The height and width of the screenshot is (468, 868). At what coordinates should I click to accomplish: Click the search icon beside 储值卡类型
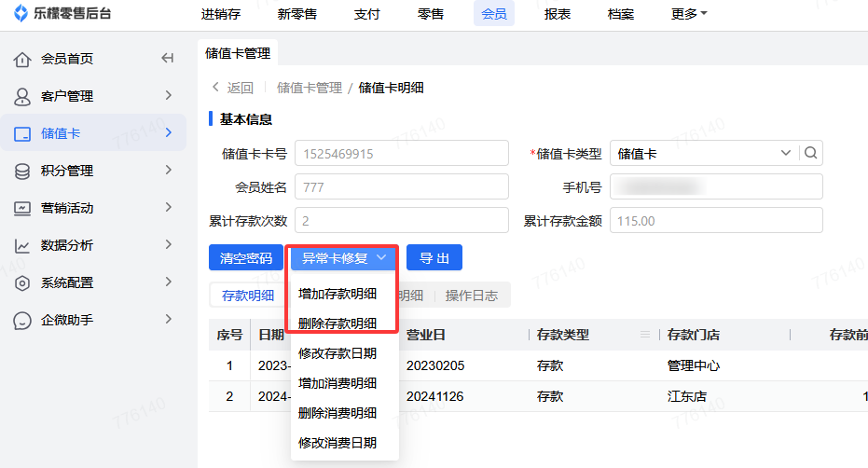click(x=810, y=154)
